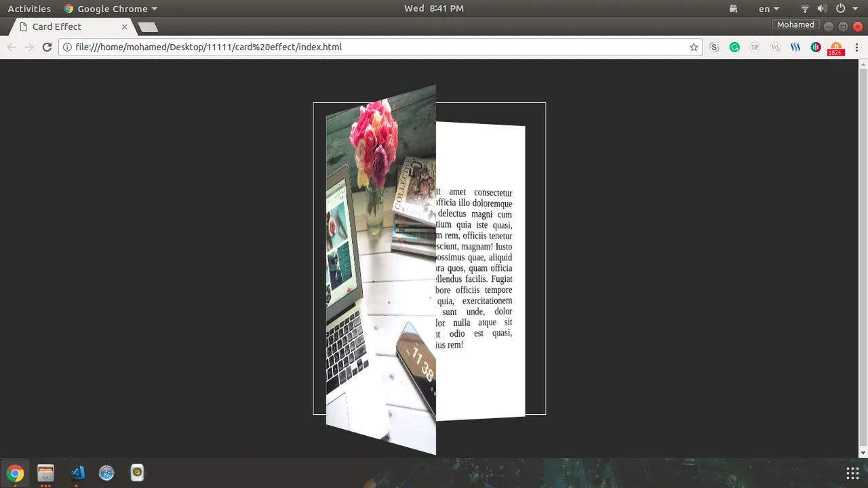Open a new tab next to Card Effect
This screenshot has width=868, height=488.
click(x=148, y=27)
